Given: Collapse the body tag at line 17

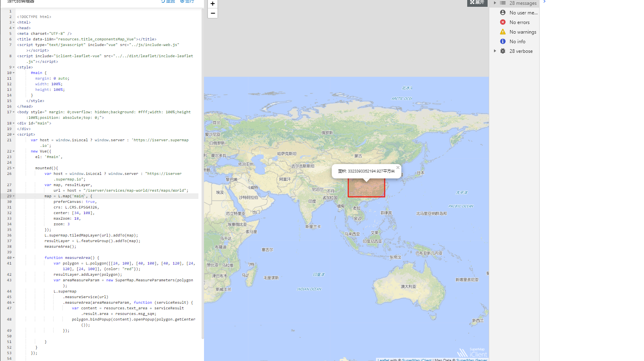Looking at the screenshot, I should tap(14, 112).
